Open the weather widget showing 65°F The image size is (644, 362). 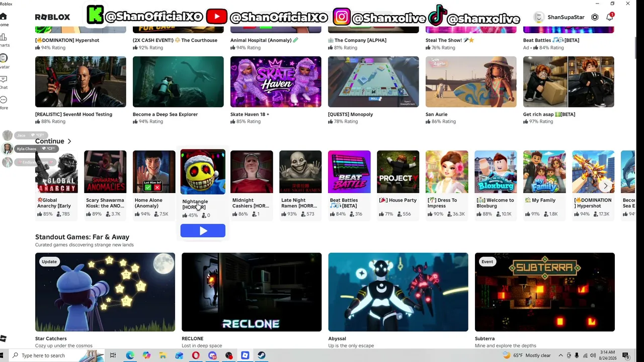(x=526, y=355)
